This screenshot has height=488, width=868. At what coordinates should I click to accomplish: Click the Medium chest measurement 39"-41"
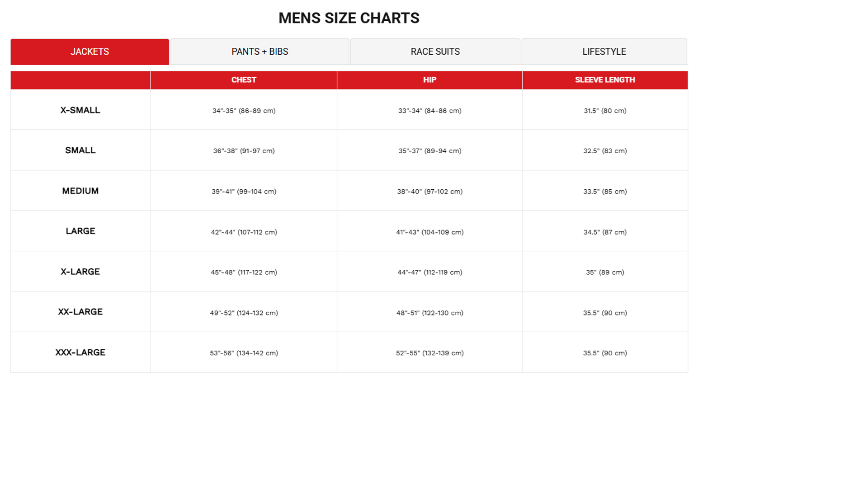pos(244,192)
